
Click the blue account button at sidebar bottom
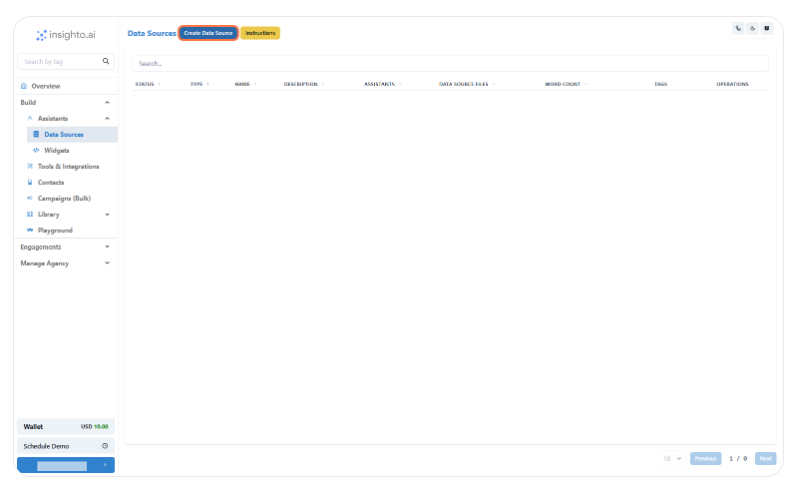tap(66, 465)
